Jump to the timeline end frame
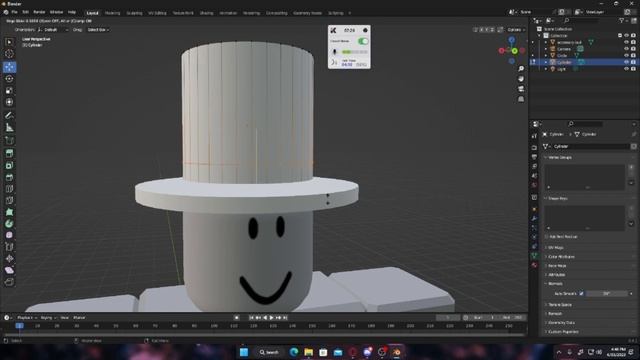The image size is (640, 360). [x=285, y=318]
